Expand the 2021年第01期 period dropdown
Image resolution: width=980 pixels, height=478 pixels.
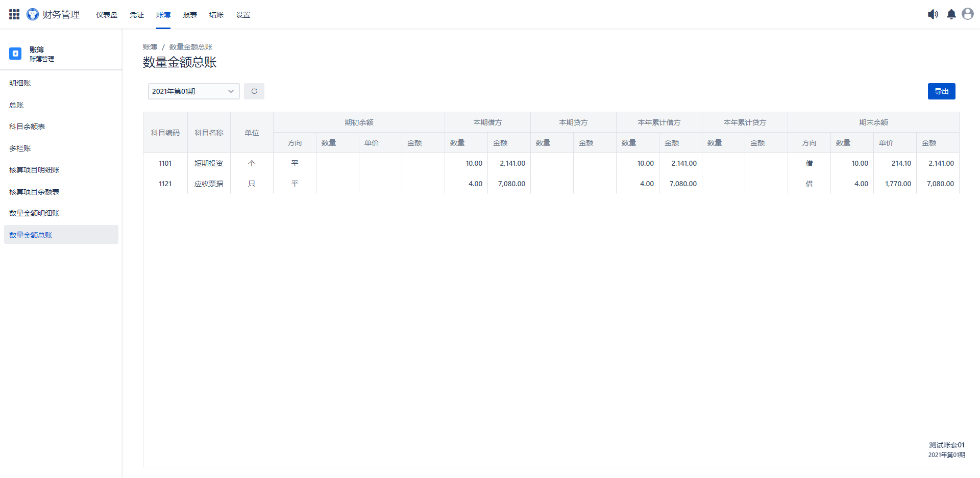tap(193, 91)
